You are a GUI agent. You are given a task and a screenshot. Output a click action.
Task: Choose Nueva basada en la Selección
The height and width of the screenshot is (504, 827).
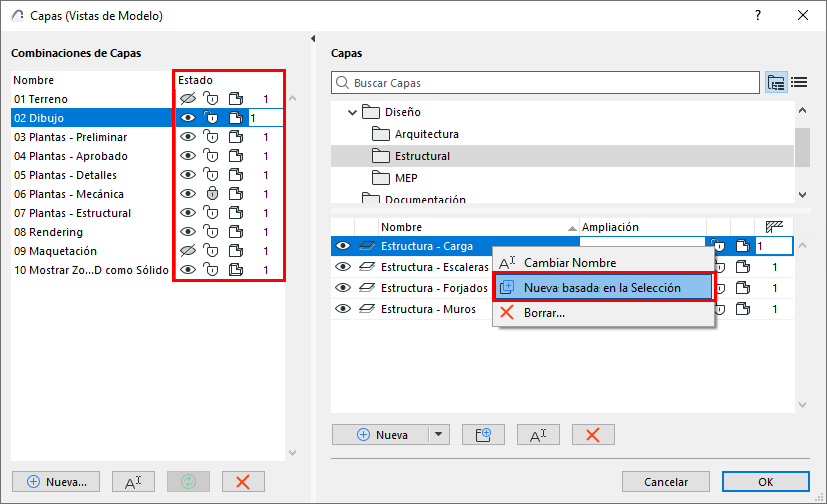(602, 287)
